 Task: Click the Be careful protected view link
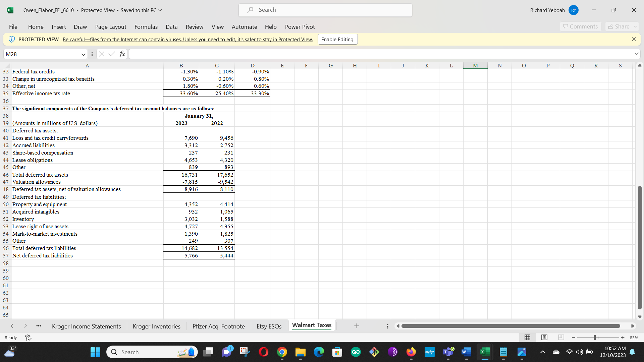188,39
